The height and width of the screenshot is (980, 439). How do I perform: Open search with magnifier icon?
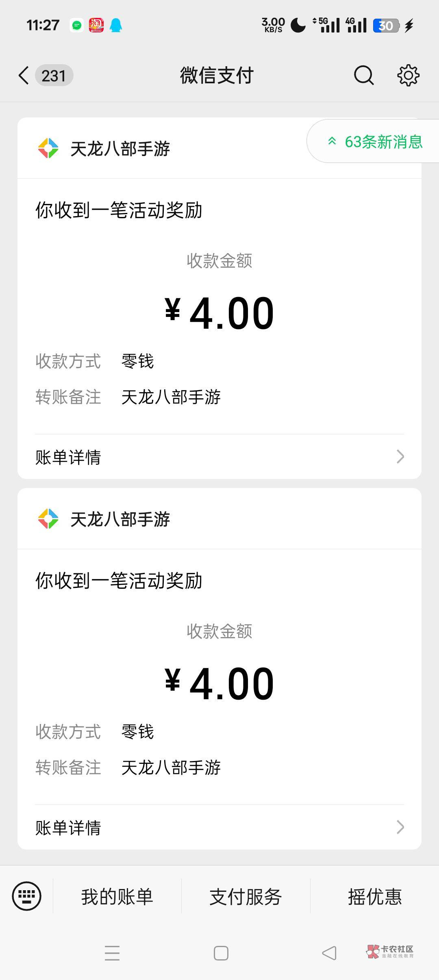[x=363, y=76]
